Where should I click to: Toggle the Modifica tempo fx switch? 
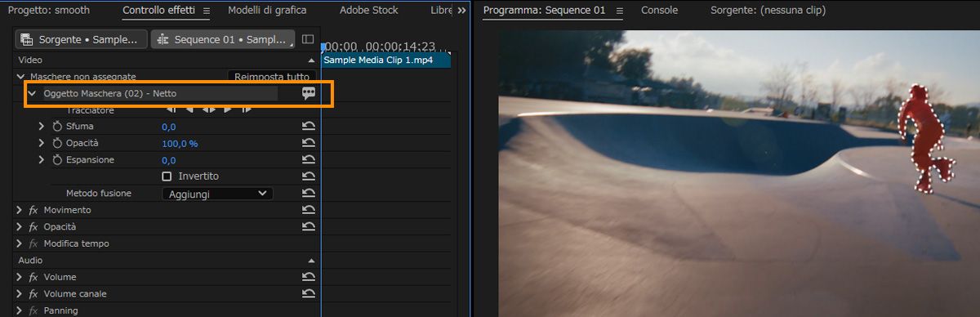(33, 243)
